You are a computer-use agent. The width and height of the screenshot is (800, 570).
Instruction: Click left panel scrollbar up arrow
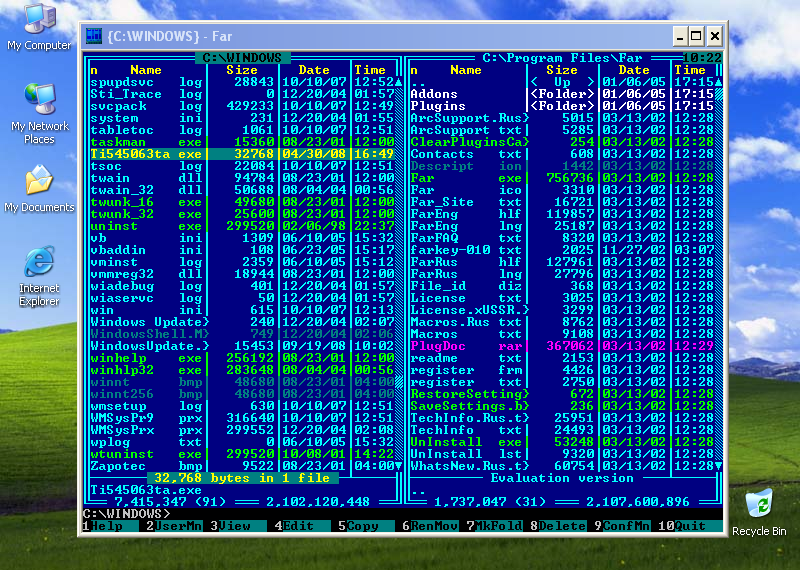coord(398,82)
